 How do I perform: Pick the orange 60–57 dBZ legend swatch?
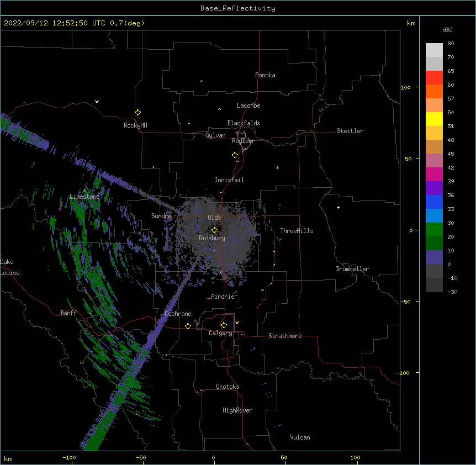tap(434, 91)
